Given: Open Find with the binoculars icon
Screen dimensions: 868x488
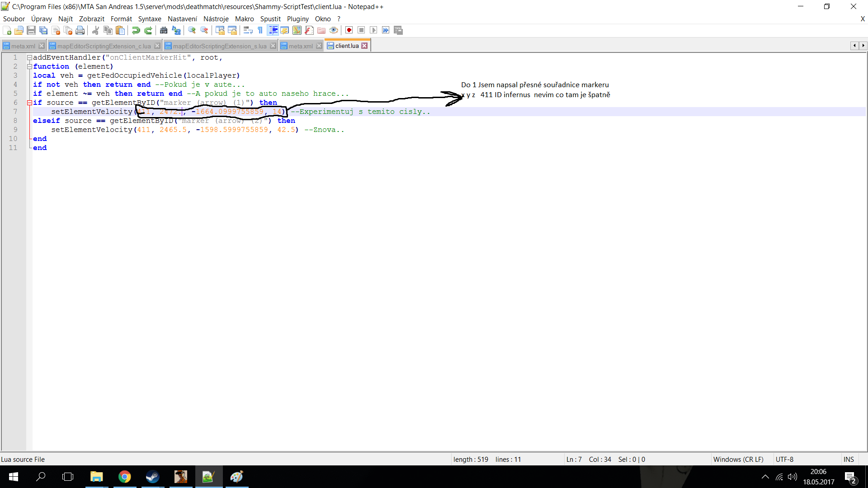Looking at the screenshot, I should pyautogui.click(x=164, y=30).
